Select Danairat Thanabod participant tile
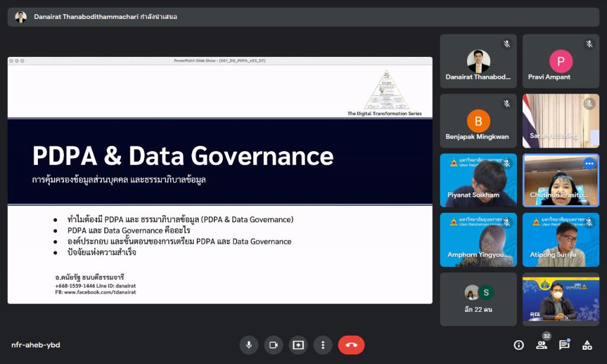 click(478, 61)
